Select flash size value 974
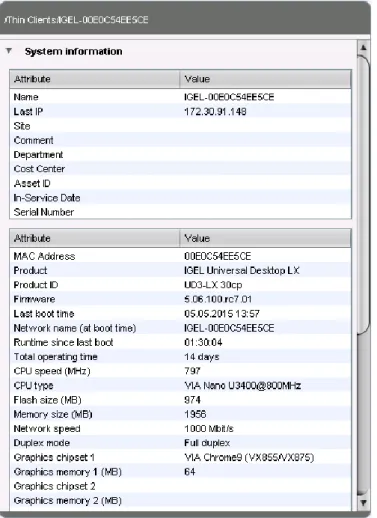 tap(192, 400)
